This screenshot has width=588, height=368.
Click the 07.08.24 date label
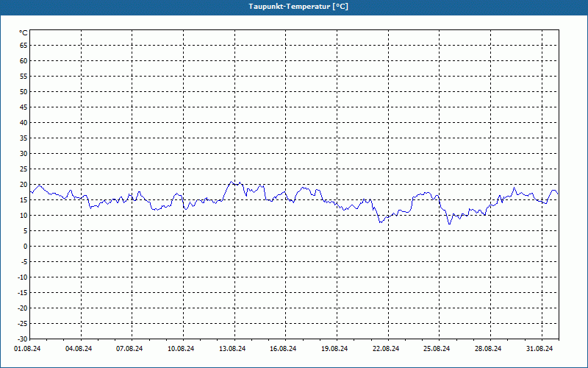click(x=129, y=349)
